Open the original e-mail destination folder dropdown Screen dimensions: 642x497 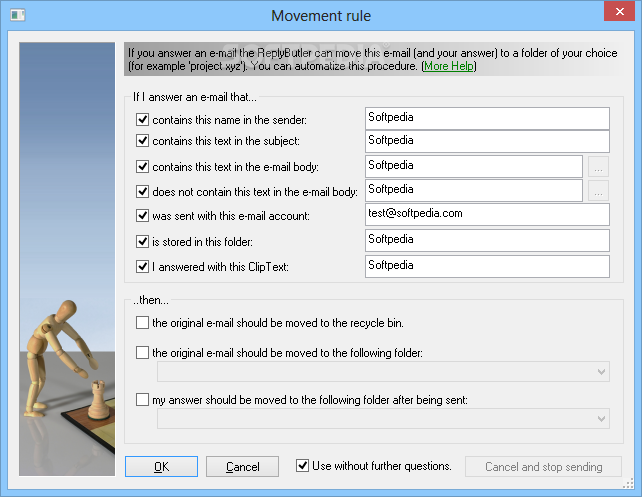tap(383, 372)
